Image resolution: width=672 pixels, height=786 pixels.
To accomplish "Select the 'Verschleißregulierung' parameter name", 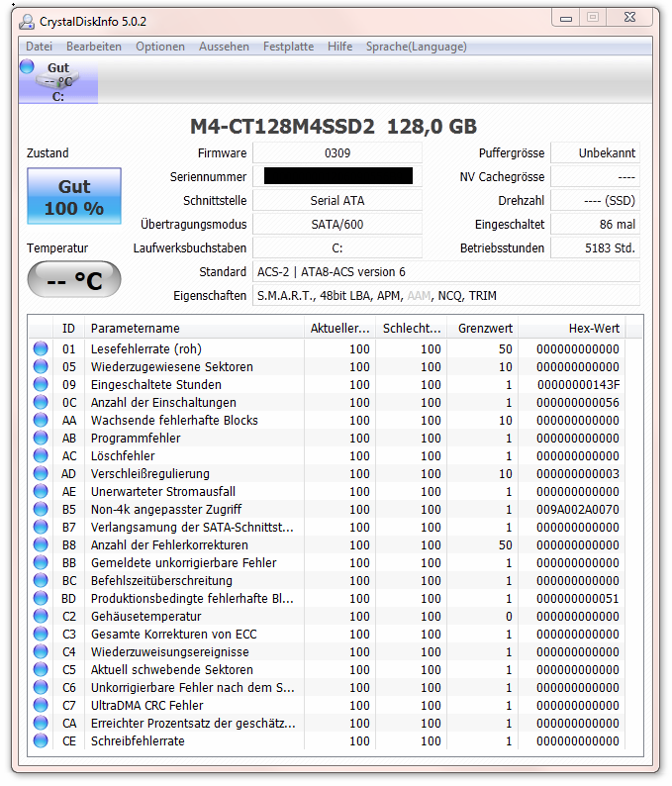I will 149,474.
